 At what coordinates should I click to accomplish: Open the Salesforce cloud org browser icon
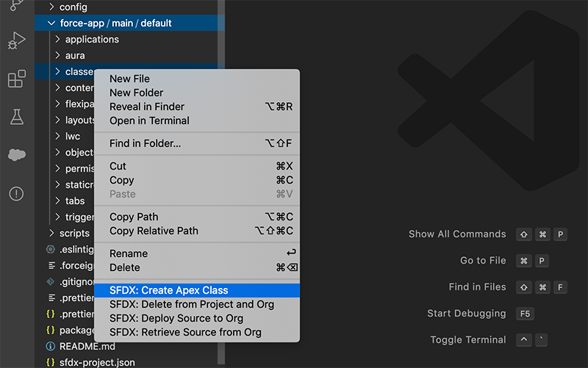(x=16, y=154)
